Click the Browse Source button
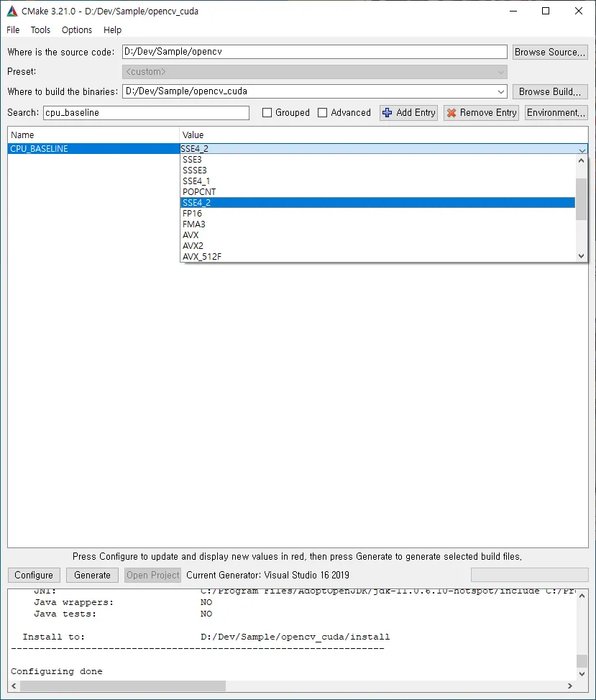Viewport: 596px width, 700px height. click(x=549, y=53)
